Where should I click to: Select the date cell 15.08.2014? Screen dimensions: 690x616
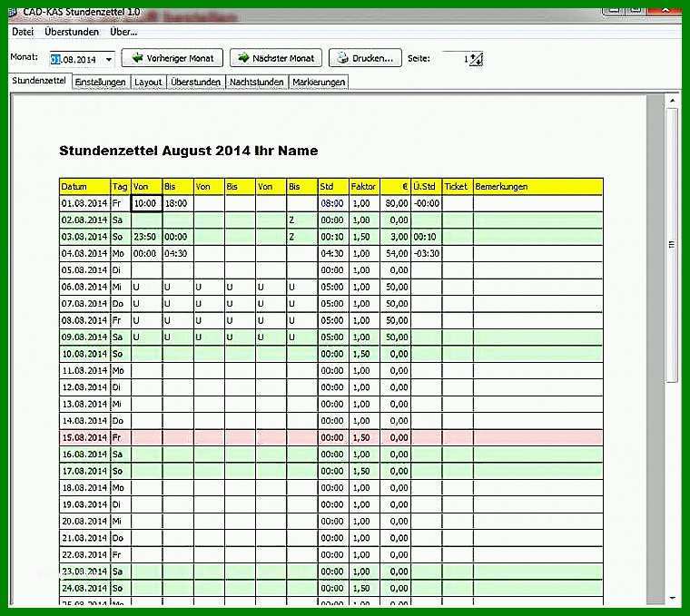coord(84,438)
